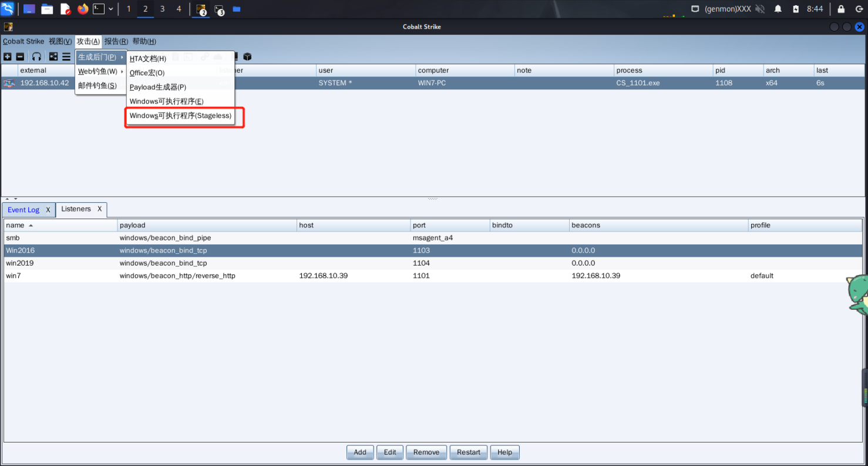868x466 pixels.
Task: Click the payload column header
Action: pyautogui.click(x=207, y=225)
